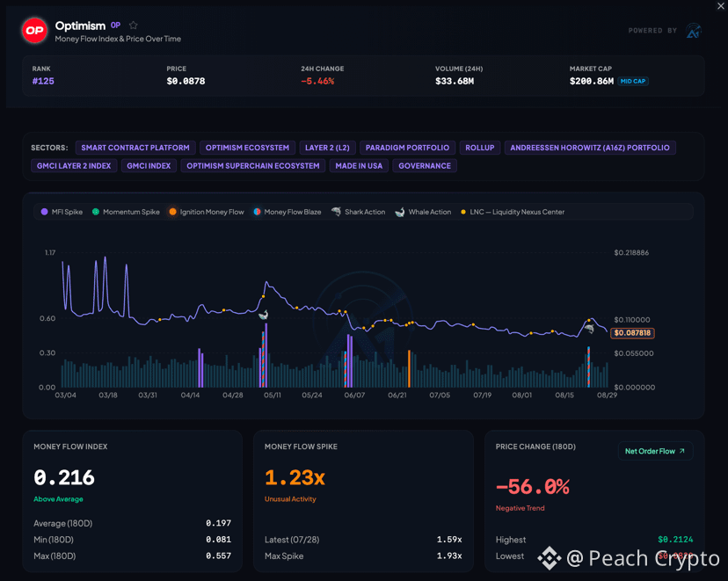728x581 pixels.
Task: Toggle Momentum Spike series in legend
Action: [x=126, y=212]
